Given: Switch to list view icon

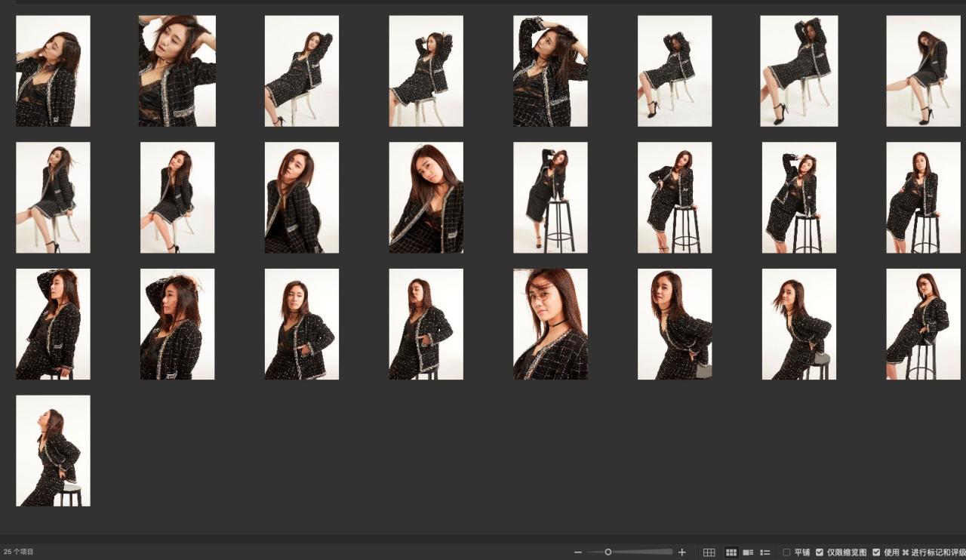Looking at the screenshot, I should pyautogui.click(x=765, y=552).
